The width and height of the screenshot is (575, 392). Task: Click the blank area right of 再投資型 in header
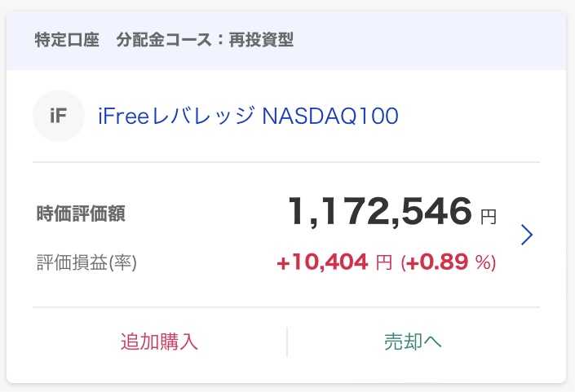[429, 40]
